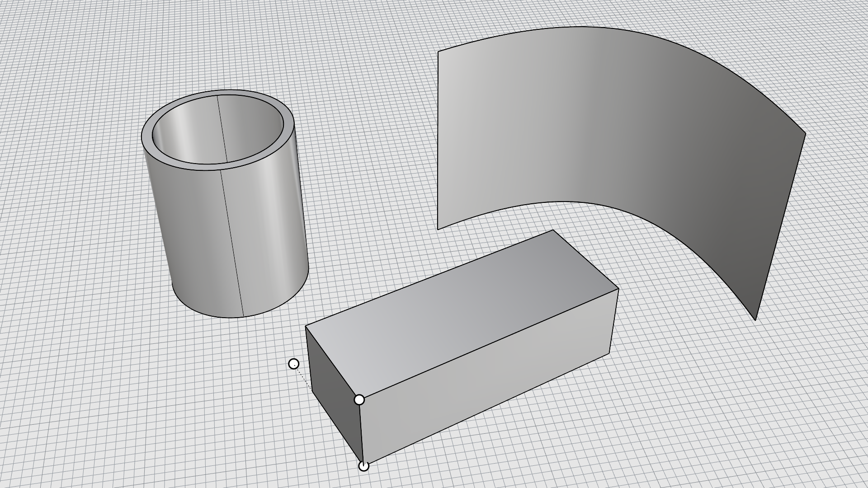Viewport: 868px width, 488px height.
Task: Select the handle at box's bottom front corner
Action: [x=363, y=466]
